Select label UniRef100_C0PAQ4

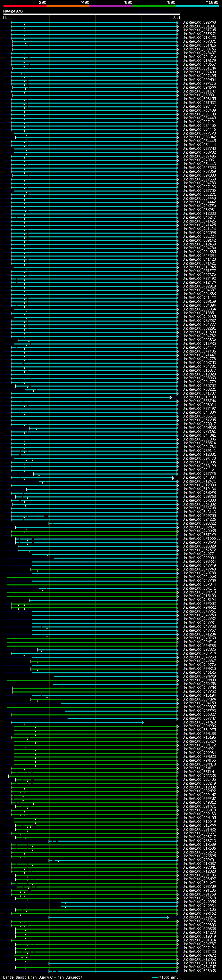199,558
